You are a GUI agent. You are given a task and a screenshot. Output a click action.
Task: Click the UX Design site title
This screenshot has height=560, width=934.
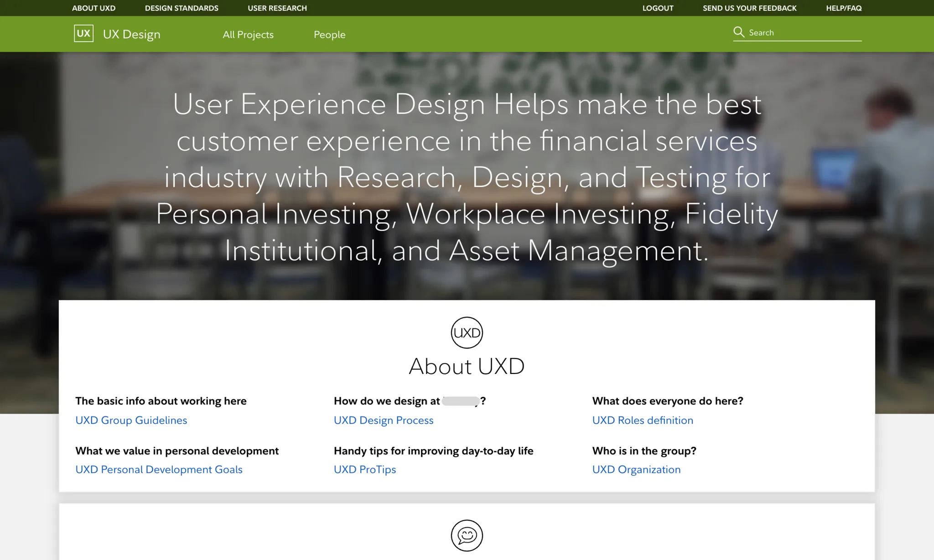pyautogui.click(x=131, y=34)
